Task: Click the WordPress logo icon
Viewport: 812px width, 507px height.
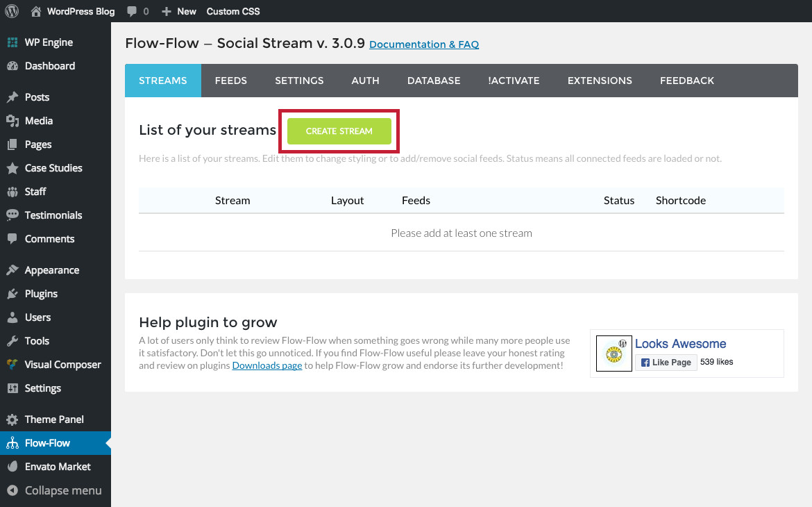Action: 12,11
